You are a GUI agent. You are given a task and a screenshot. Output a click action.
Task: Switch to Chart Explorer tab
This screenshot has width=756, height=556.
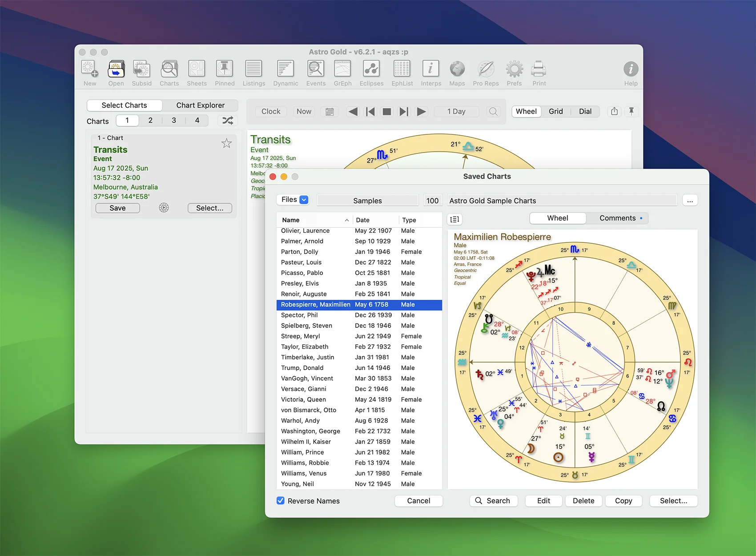(x=200, y=105)
